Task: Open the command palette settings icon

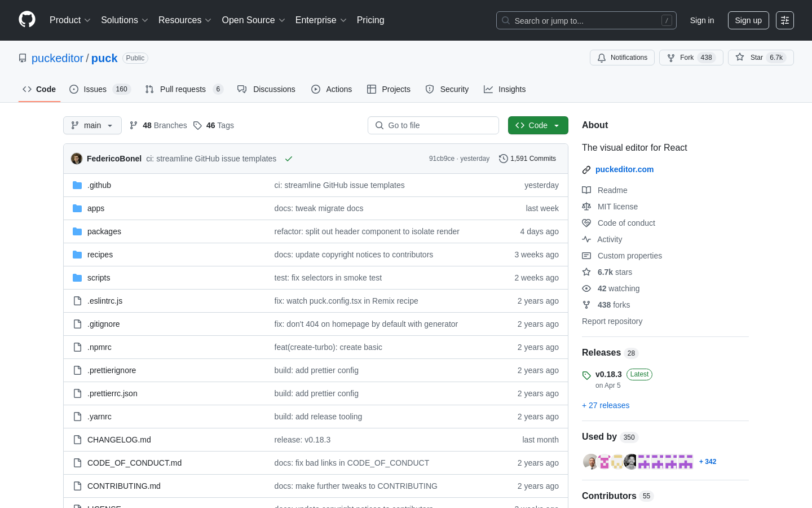Action: click(x=785, y=20)
